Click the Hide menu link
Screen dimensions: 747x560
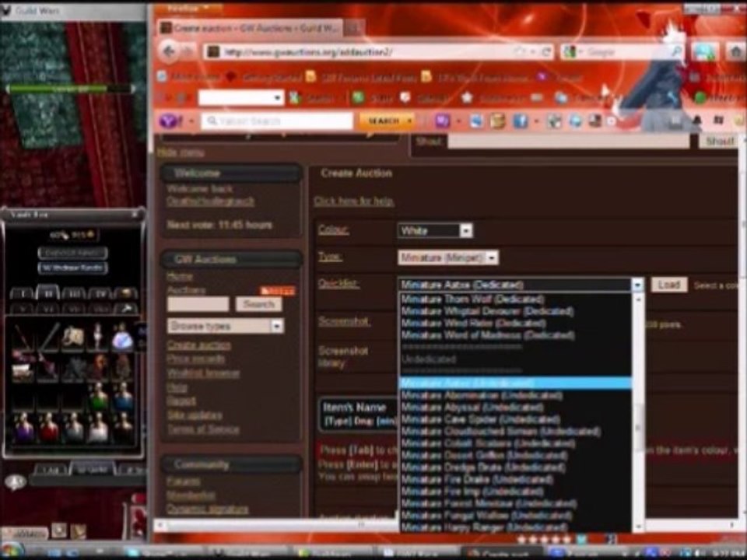click(181, 152)
